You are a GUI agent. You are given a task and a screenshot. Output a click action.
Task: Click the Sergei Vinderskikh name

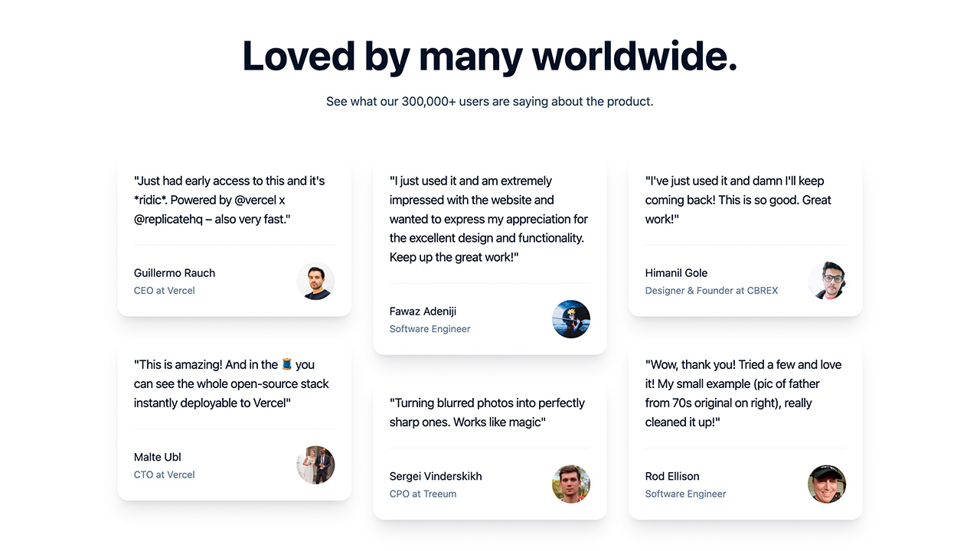[x=436, y=476]
